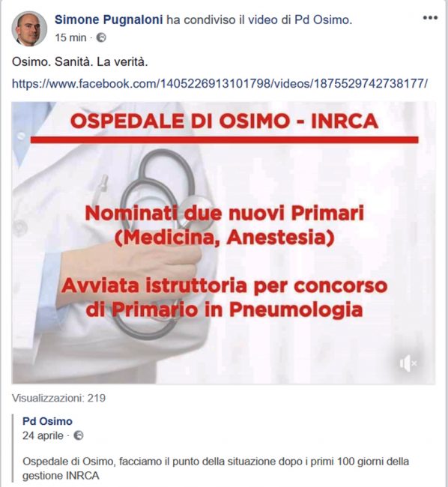Click the Pd Osimo name above 24 aprile

click(x=47, y=422)
